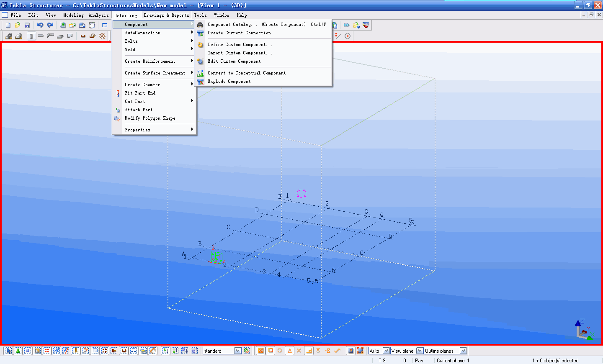The width and height of the screenshot is (603, 364).
Task: Click the drawing list icon with roller
Action: 92,25
